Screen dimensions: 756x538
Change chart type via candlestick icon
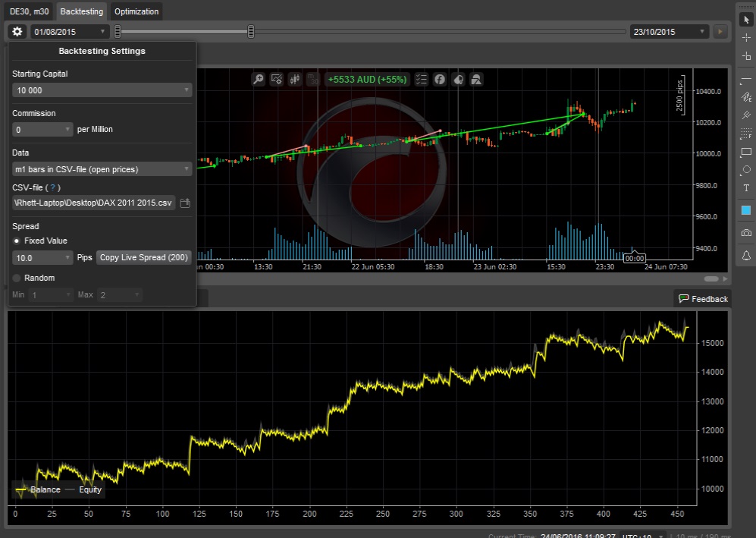click(x=294, y=79)
